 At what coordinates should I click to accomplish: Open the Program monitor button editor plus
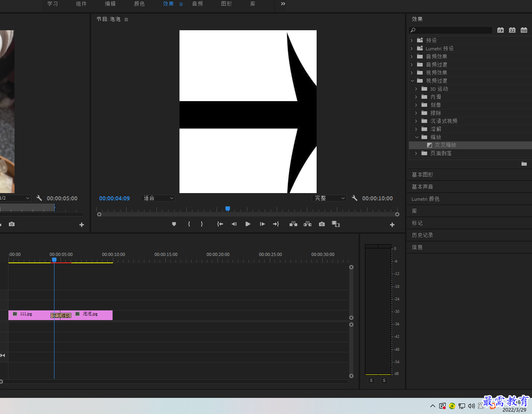[392, 225]
